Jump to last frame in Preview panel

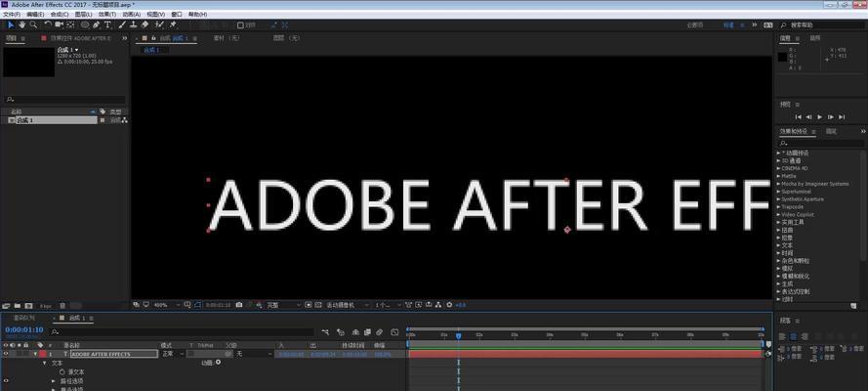coord(842,117)
